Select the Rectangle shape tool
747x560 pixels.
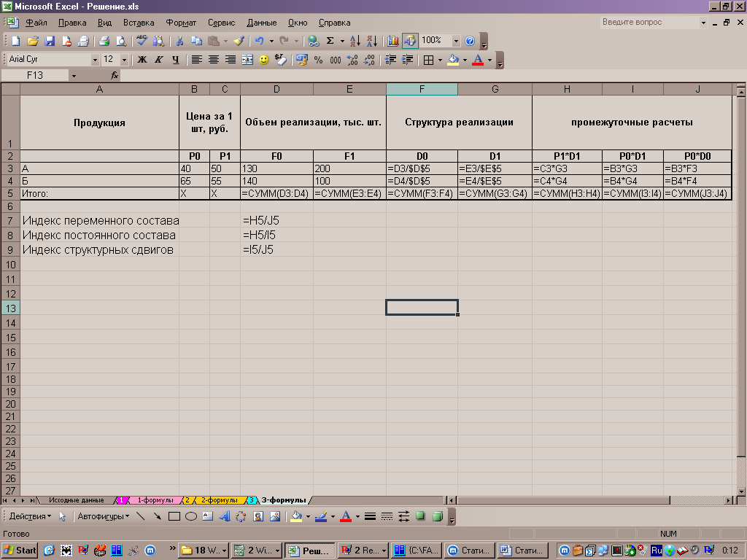[x=174, y=516]
